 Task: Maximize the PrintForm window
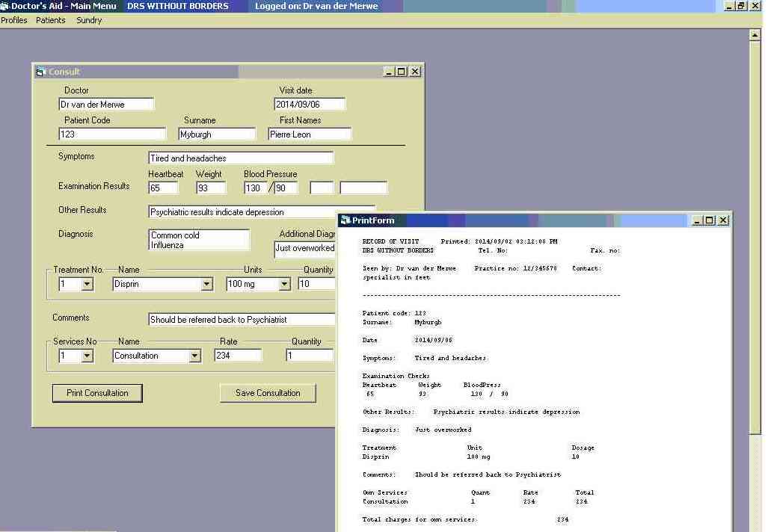710,220
